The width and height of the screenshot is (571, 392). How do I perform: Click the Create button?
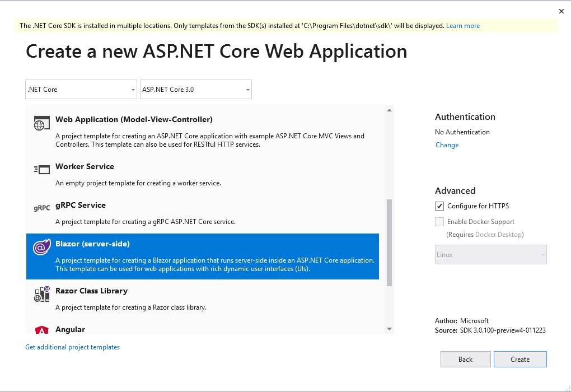(520, 359)
